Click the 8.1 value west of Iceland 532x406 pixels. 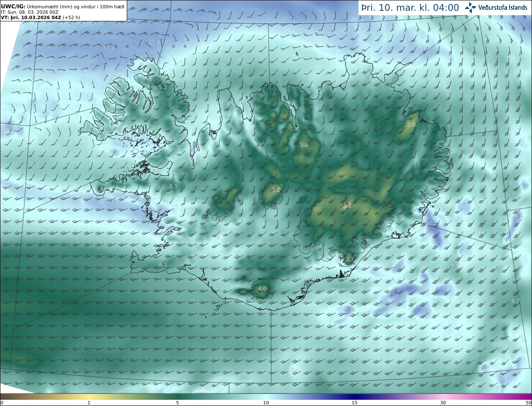point(35,165)
